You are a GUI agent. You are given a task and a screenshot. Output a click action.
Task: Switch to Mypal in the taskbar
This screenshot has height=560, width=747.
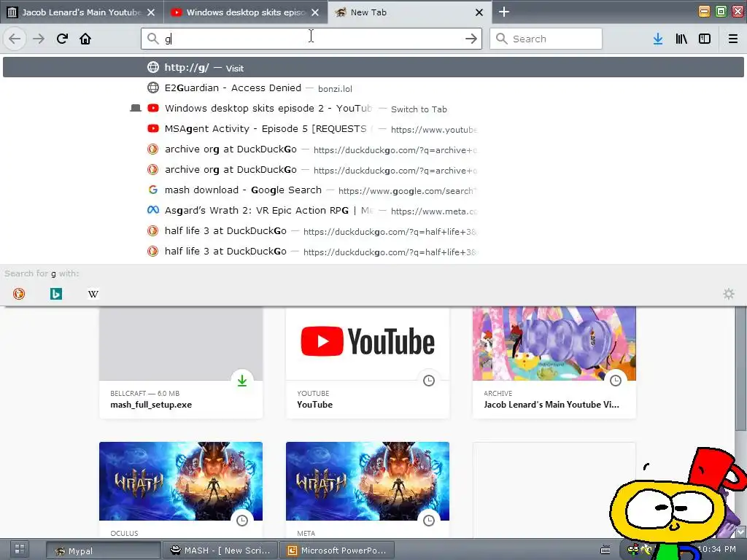click(x=104, y=551)
